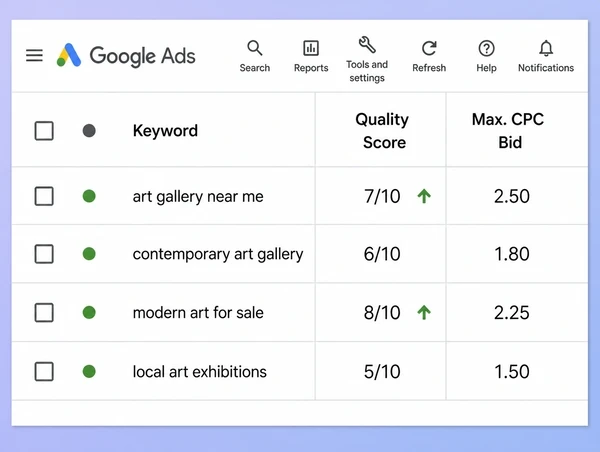Screen dimensions: 600x452
Task: Check the box for contemporary art gallery
Action: [44, 254]
